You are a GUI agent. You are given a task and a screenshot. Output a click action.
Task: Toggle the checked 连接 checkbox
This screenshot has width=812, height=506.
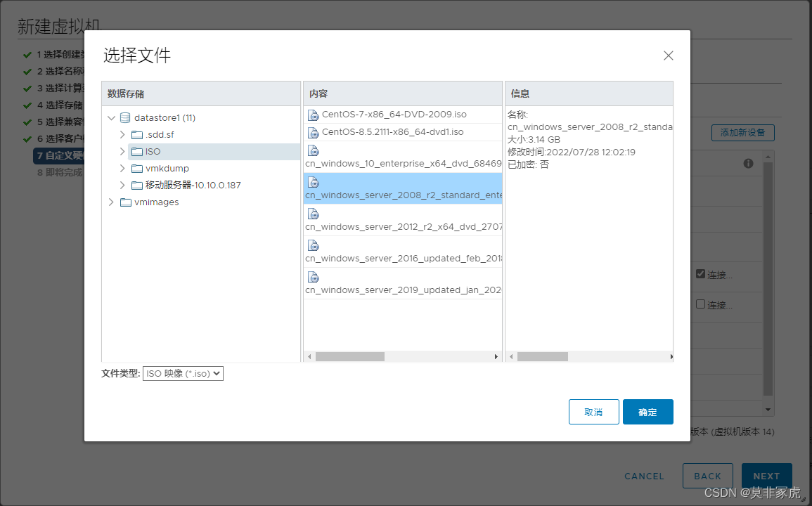(700, 274)
